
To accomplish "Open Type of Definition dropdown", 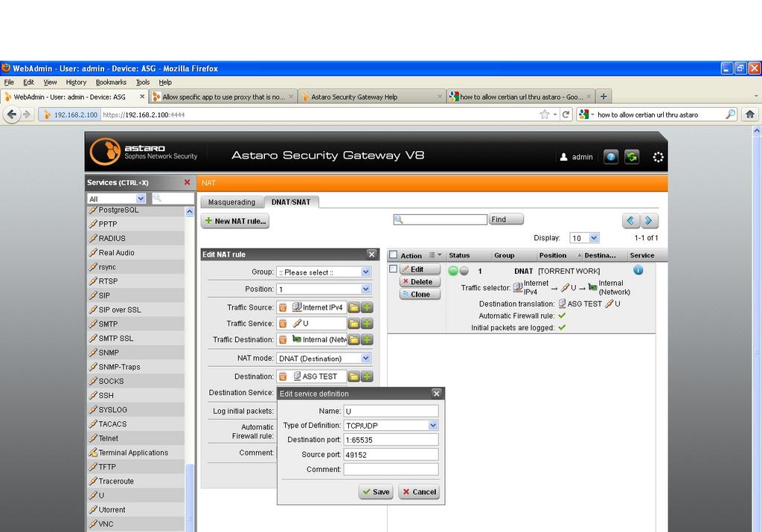I will point(433,425).
